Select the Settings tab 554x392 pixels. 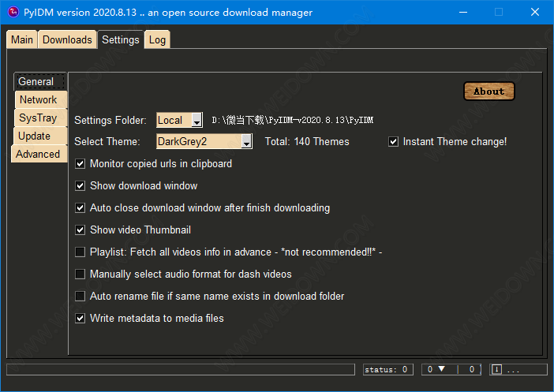(x=121, y=39)
